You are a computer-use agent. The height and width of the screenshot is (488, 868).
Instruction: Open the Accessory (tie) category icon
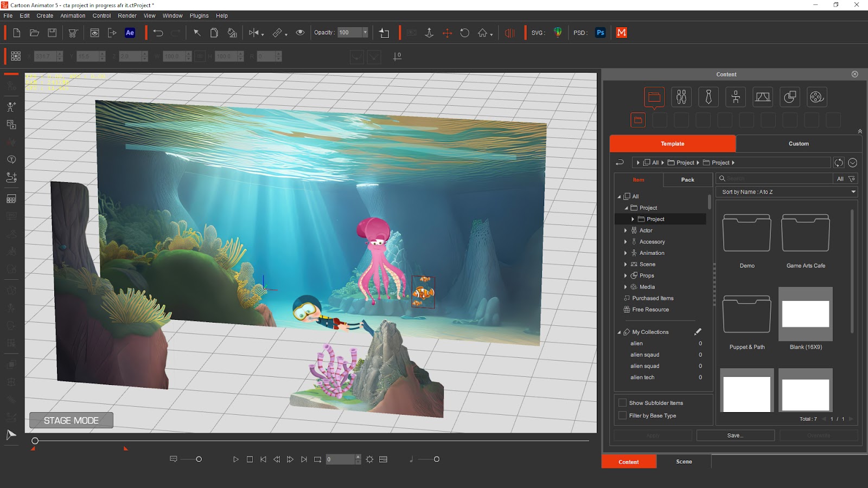[708, 97]
